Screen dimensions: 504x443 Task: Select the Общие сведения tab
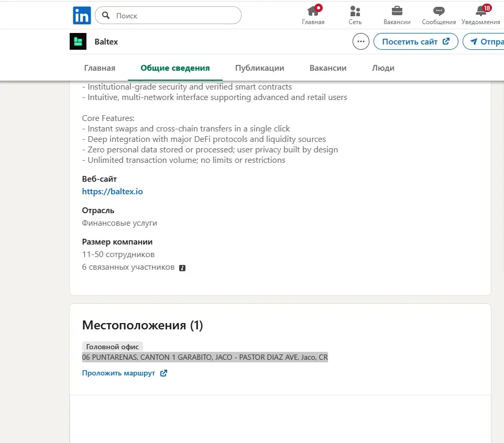(175, 68)
